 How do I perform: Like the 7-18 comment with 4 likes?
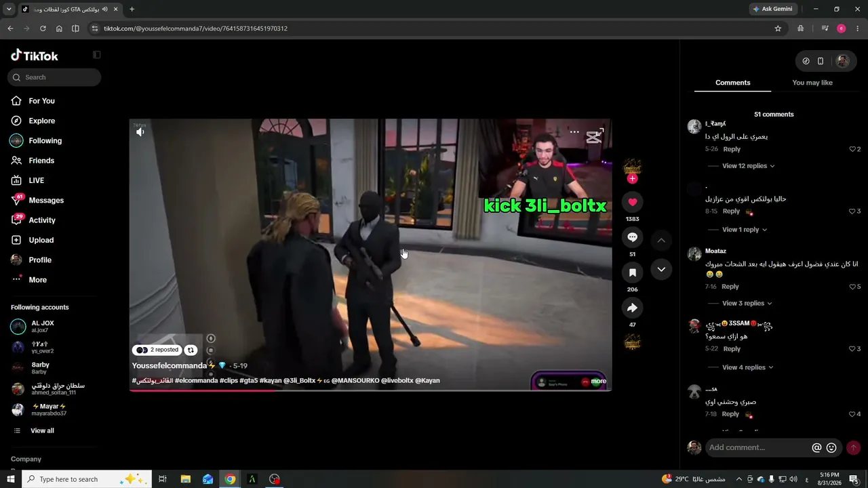pyautogui.click(x=853, y=414)
